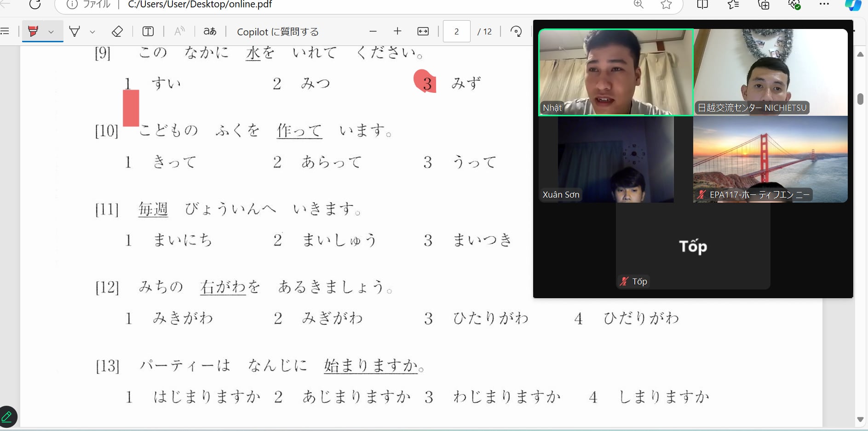Toggle Fit to width view
The image size is (868, 431).
[x=423, y=31]
